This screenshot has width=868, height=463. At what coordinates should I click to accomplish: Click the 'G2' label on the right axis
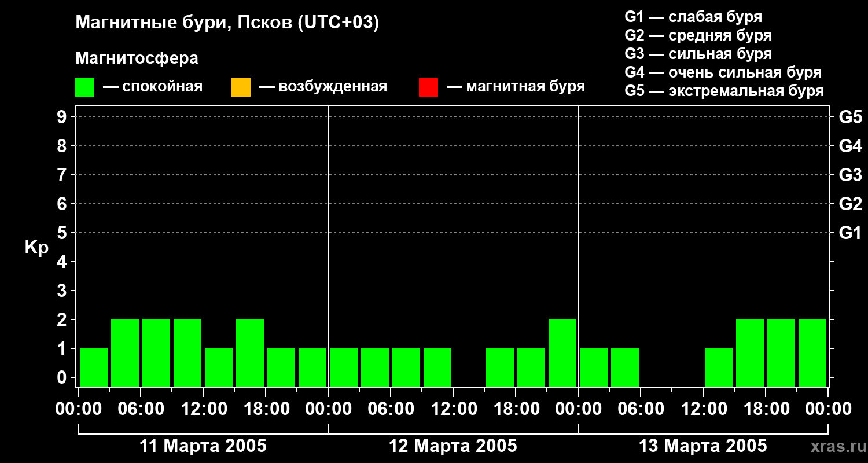(x=850, y=204)
